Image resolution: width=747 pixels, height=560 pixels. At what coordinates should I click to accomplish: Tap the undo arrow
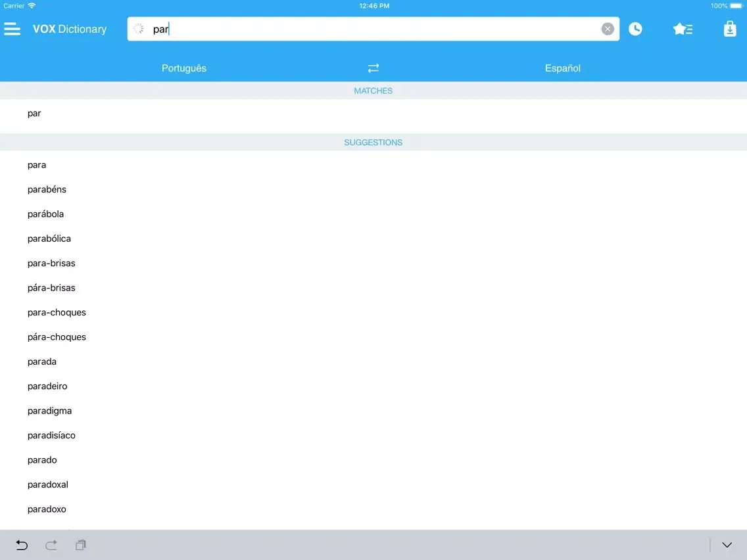click(x=22, y=545)
